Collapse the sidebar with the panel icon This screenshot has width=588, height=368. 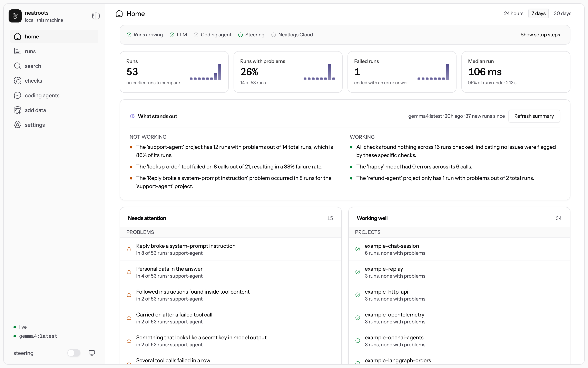[96, 16]
